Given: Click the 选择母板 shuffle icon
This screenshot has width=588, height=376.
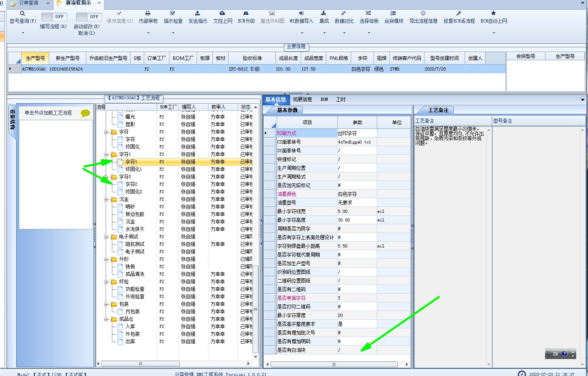Looking at the screenshot, I should coord(368,13).
